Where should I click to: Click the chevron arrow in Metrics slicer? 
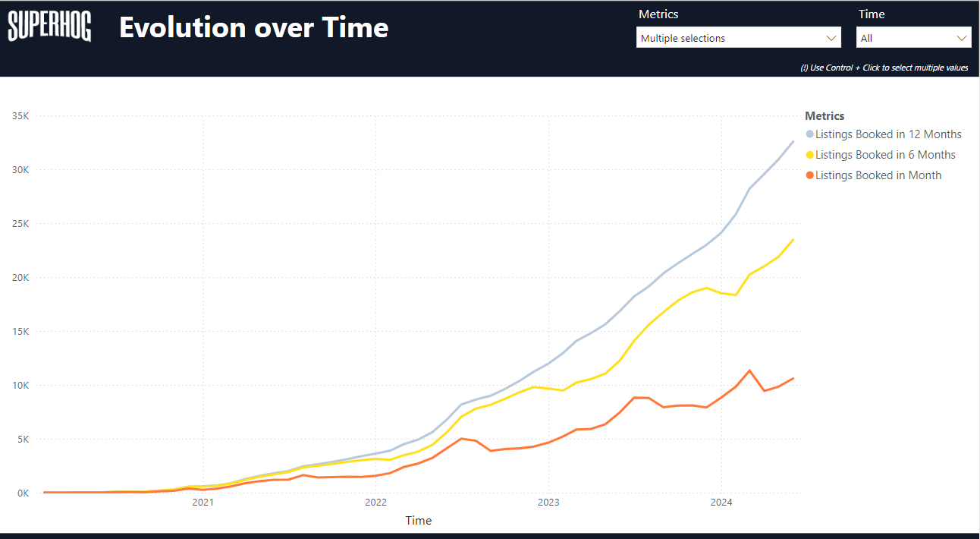[831, 38]
